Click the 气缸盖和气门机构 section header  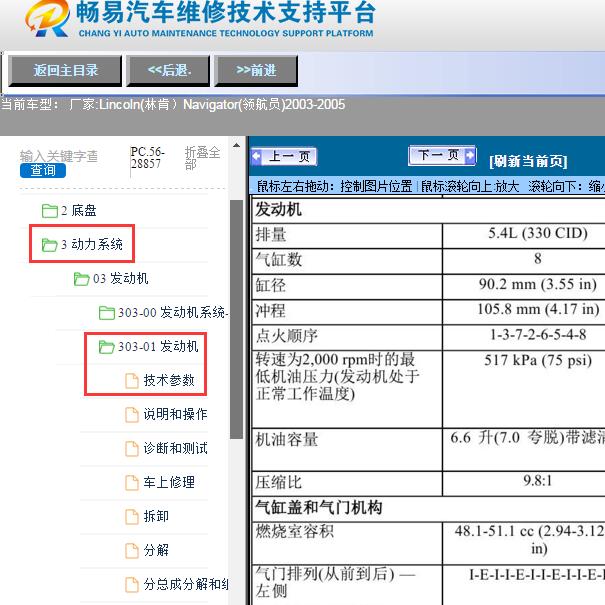(x=319, y=507)
